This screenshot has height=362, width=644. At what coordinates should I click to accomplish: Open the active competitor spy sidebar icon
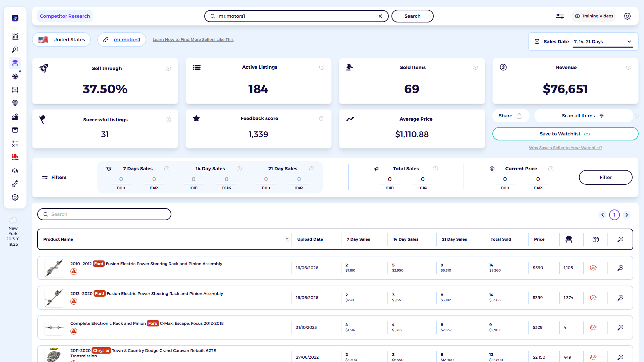tap(15, 63)
